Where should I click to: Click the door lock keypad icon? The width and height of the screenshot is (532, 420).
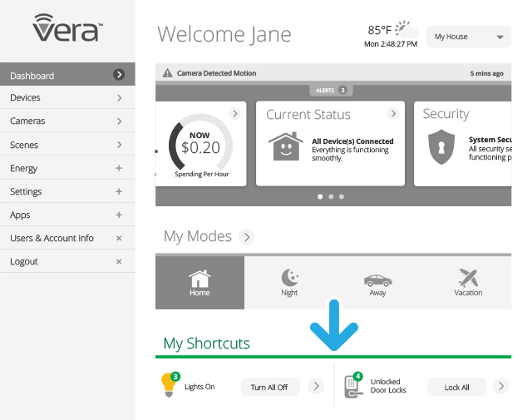click(353, 386)
